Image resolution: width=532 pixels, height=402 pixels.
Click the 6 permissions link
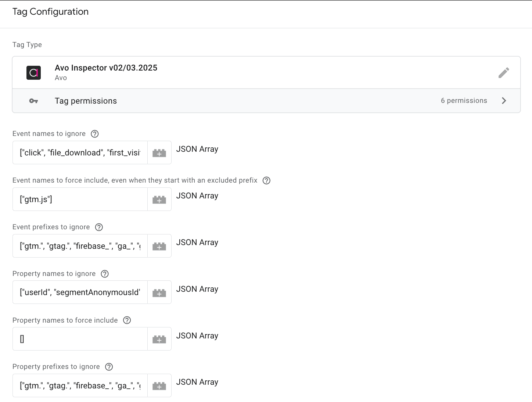pos(464,100)
